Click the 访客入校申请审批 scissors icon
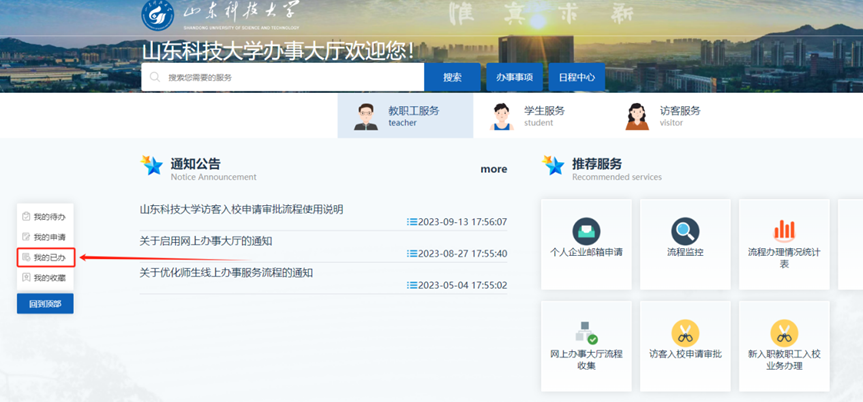 pos(685,333)
